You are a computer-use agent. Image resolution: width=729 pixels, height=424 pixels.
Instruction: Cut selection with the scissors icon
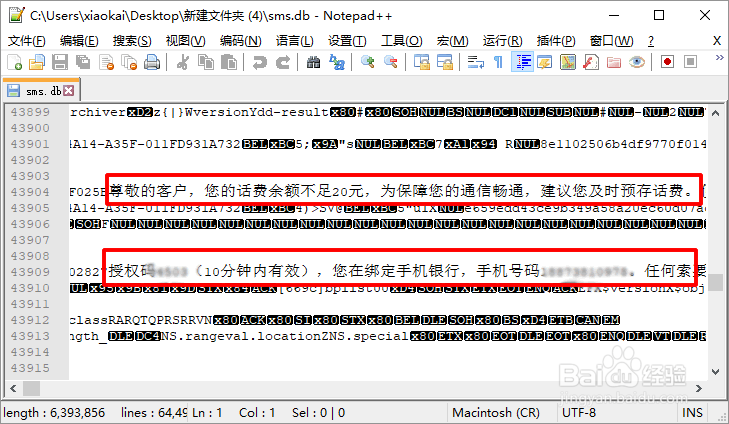(183, 62)
